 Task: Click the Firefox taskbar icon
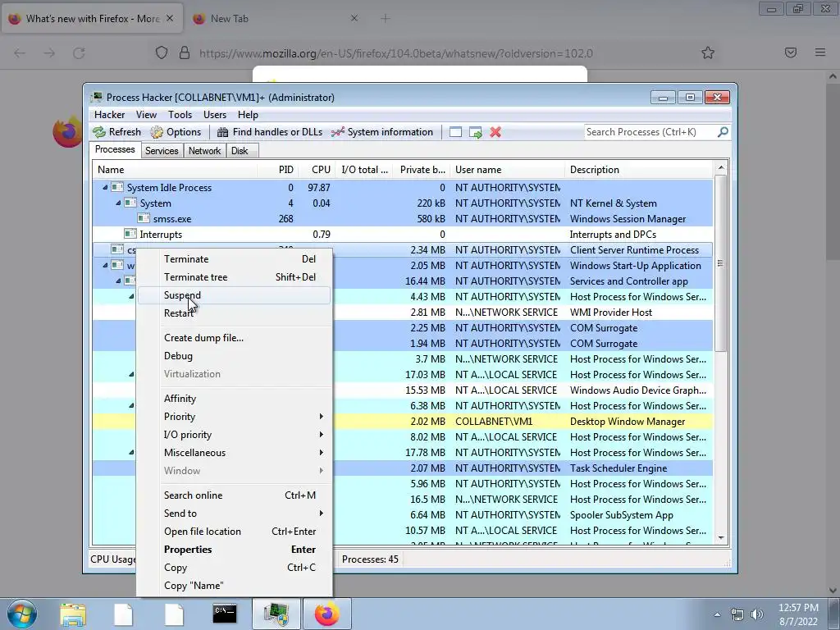coord(326,614)
